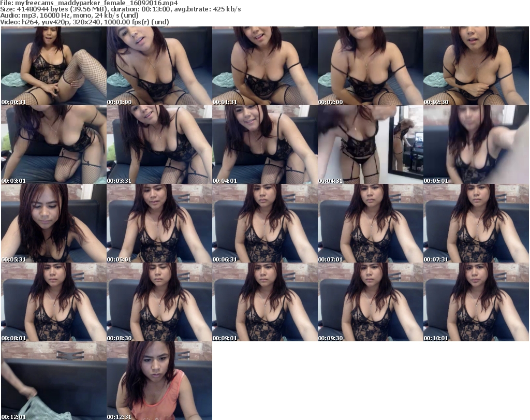Select the thumbnail stamped 00:00:31
The image size is (530, 420).
pos(54,66)
